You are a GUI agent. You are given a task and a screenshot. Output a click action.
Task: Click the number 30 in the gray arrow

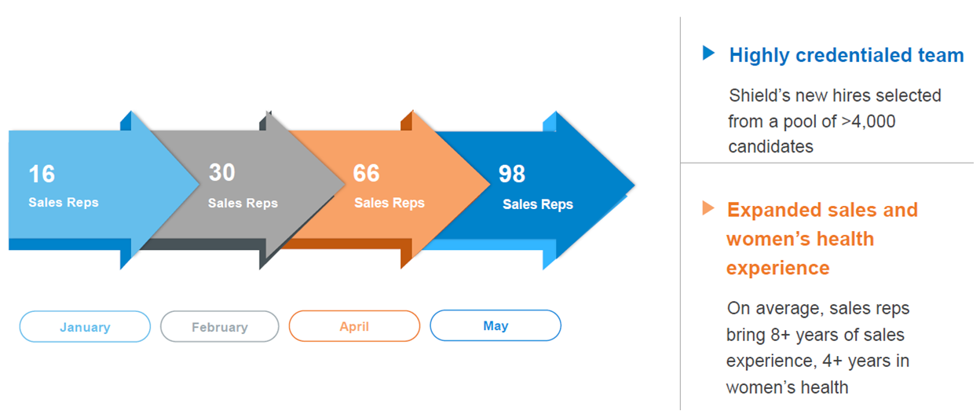[222, 172]
